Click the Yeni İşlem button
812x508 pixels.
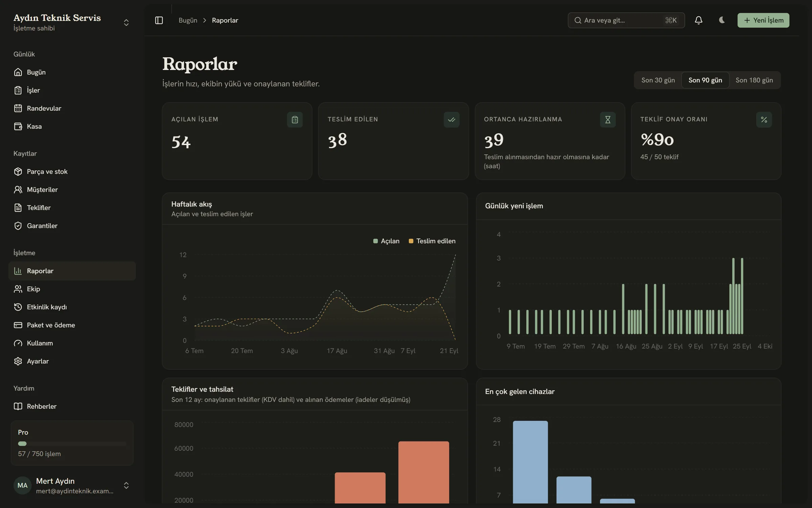(x=763, y=20)
